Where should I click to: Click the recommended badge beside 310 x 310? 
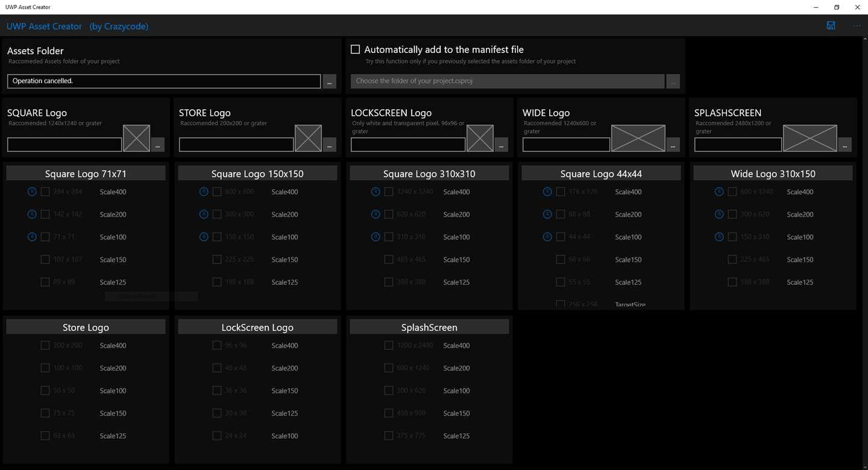(376, 237)
